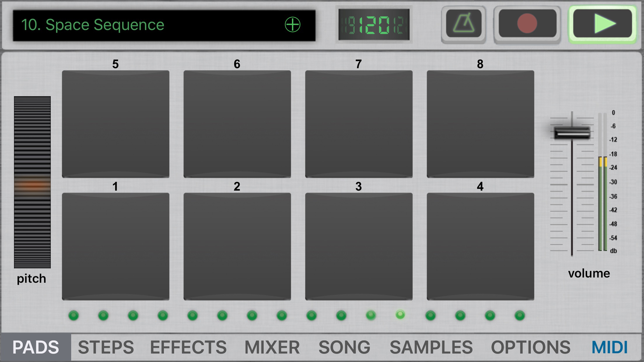Screen dimensions: 644x362
Task: Tap drum pad 4
Action: coord(480,246)
